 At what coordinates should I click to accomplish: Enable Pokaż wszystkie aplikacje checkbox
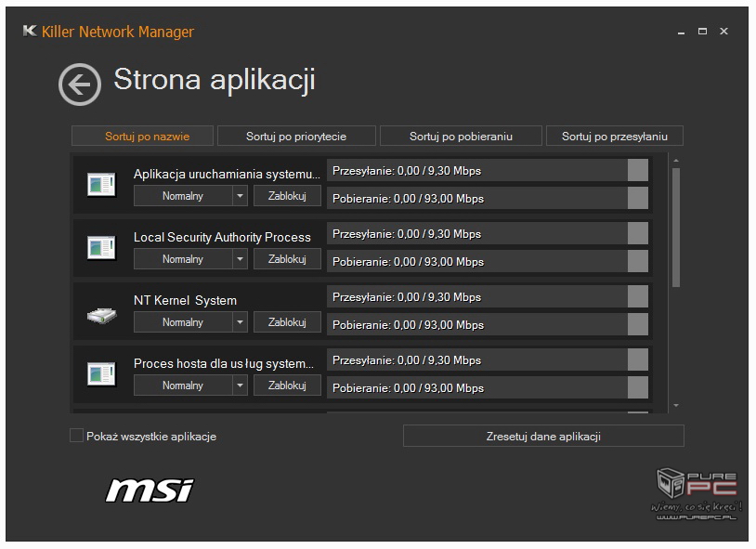pyautogui.click(x=76, y=436)
